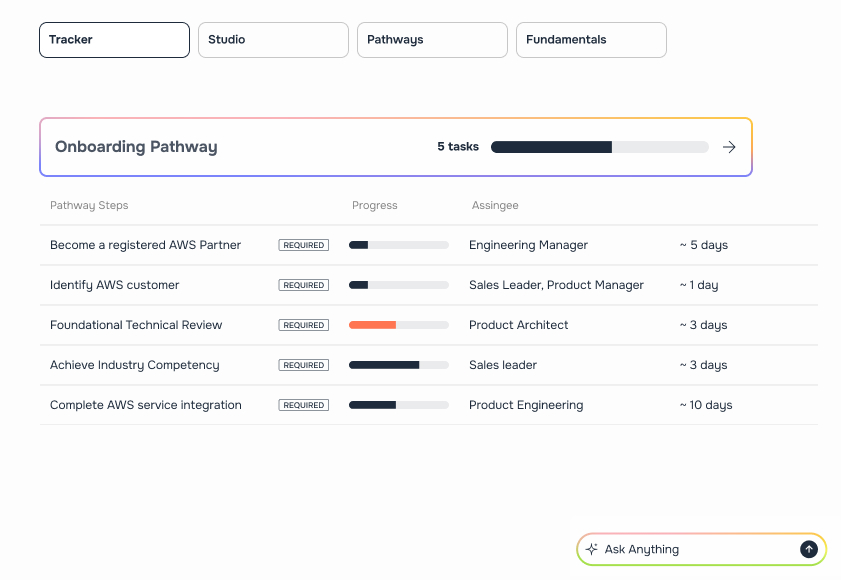Click the 'Product Engineering' assignee
The width and height of the screenshot is (841, 580).
pos(526,405)
